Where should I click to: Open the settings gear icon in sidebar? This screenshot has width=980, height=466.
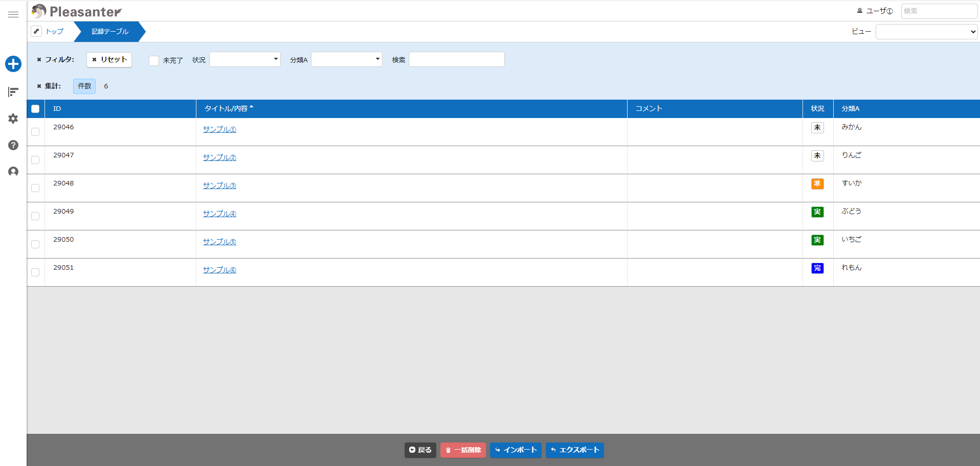(13, 119)
